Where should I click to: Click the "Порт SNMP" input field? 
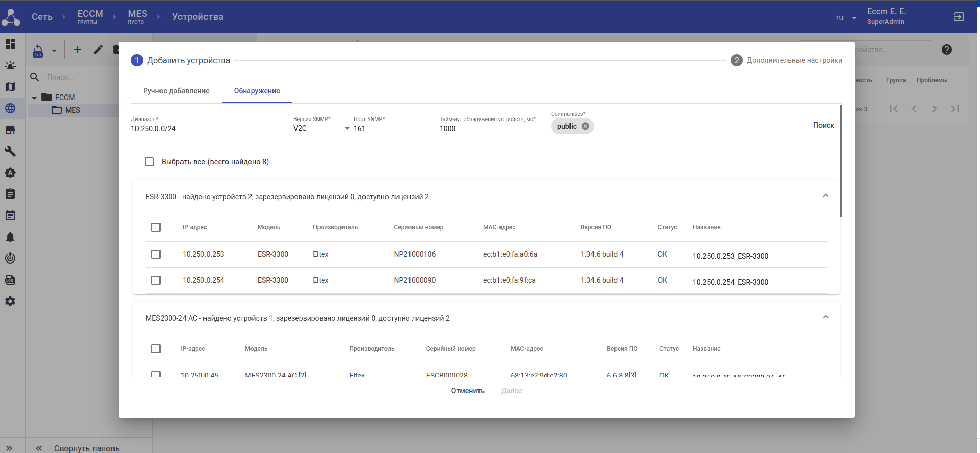394,129
